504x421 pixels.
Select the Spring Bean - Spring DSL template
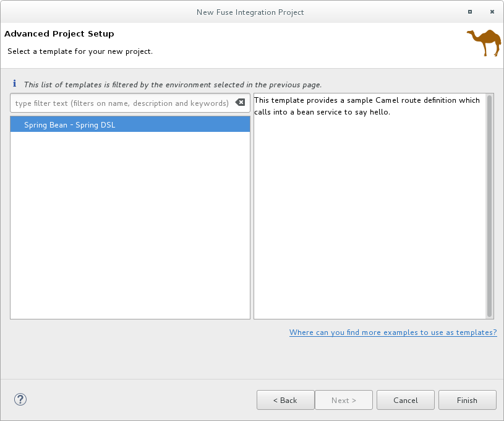(x=69, y=124)
